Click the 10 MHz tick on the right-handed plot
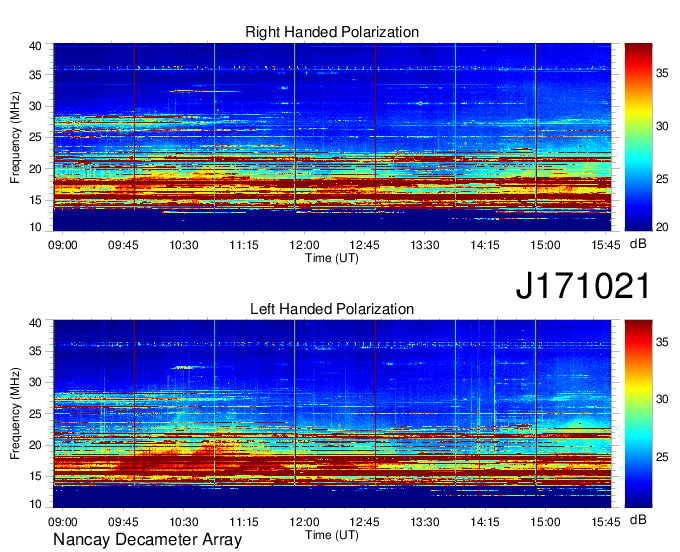This screenshot has width=680, height=552. pos(36,227)
